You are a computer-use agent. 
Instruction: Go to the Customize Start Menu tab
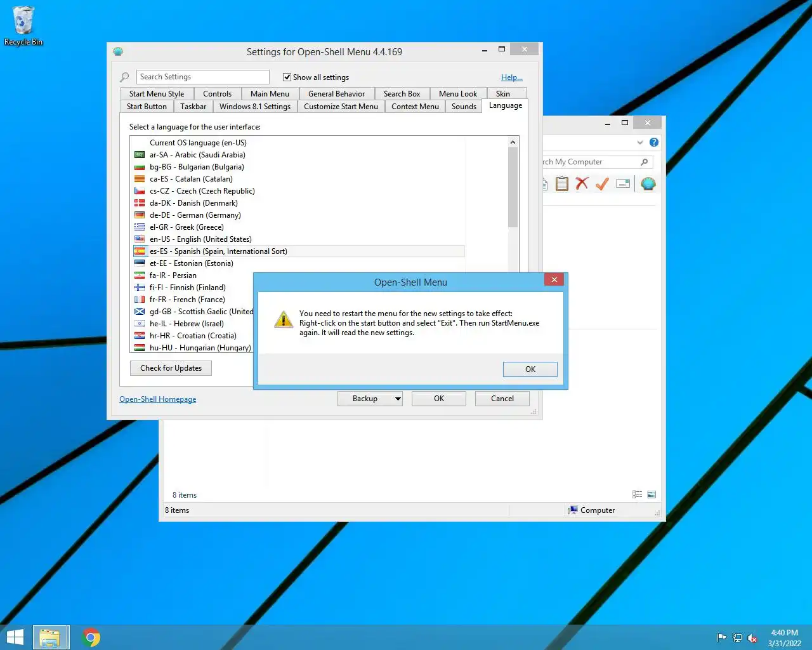point(341,107)
